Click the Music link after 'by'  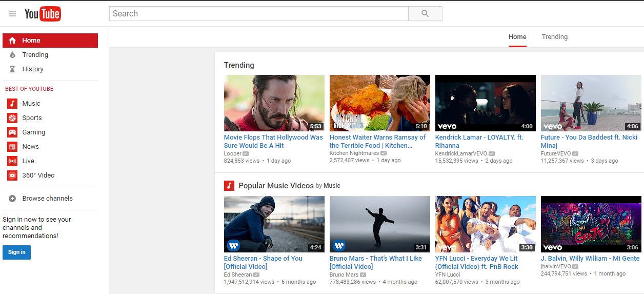pyautogui.click(x=332, y=186)
